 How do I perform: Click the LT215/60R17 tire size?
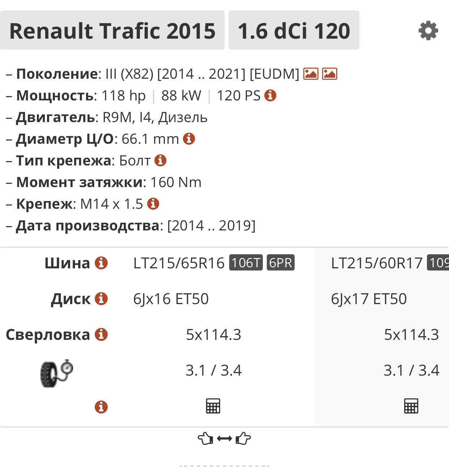377,263
